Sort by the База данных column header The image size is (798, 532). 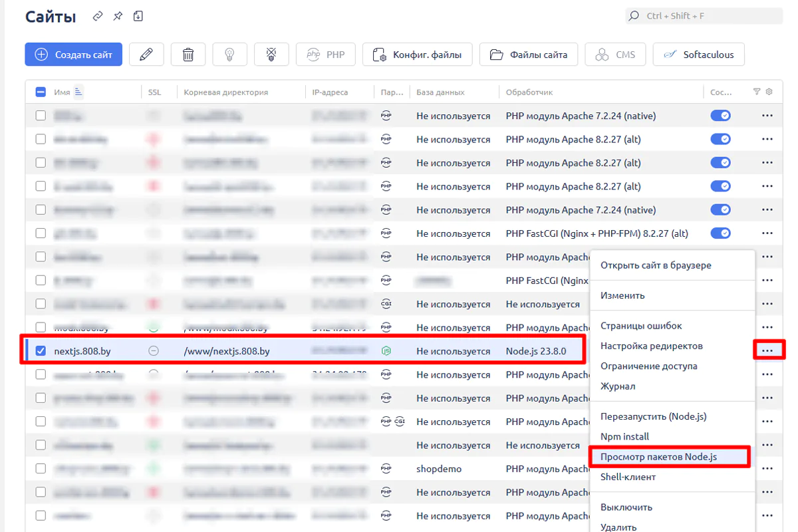(x=440, y=92)
